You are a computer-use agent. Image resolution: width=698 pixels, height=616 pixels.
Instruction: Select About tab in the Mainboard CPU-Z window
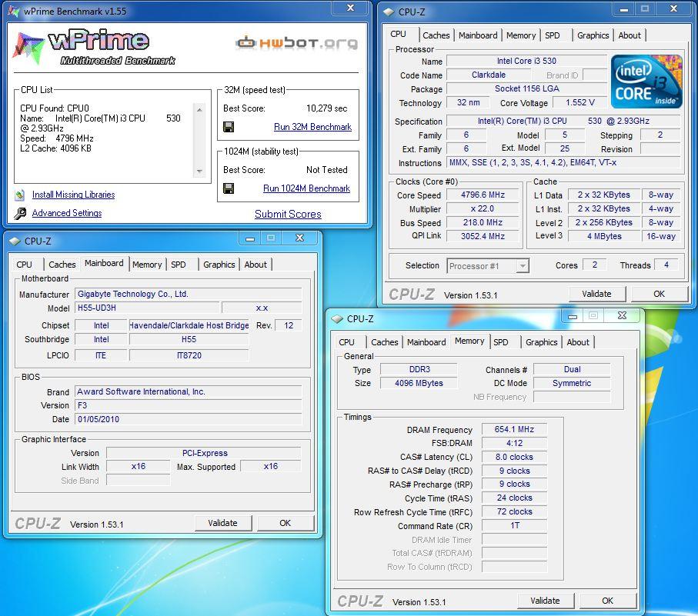click(x=255, y=265)
